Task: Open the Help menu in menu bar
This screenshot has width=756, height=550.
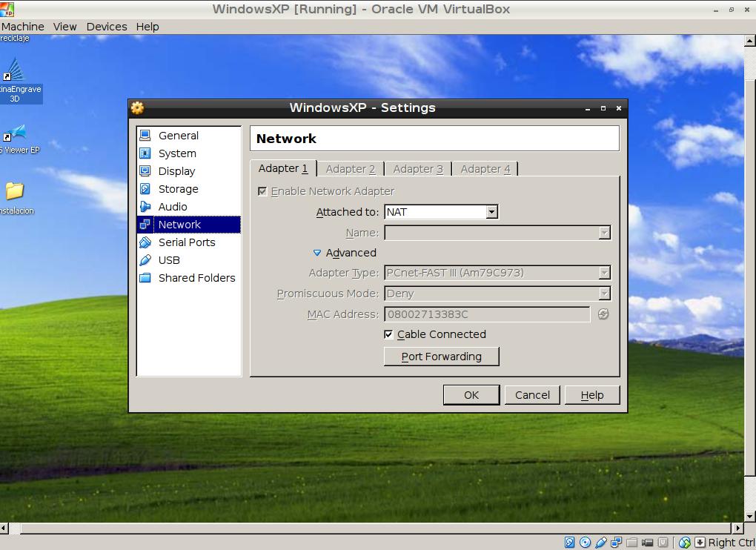Action: [147, 27]
